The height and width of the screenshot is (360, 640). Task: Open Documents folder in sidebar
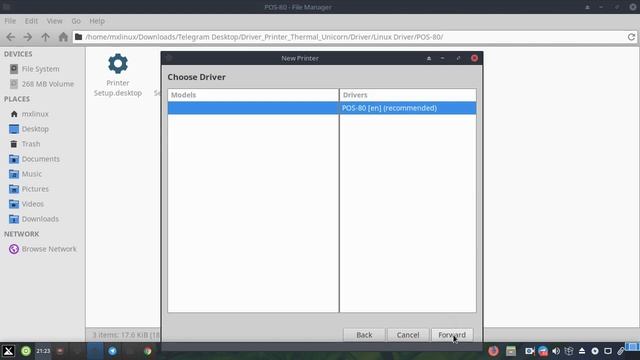40,159
